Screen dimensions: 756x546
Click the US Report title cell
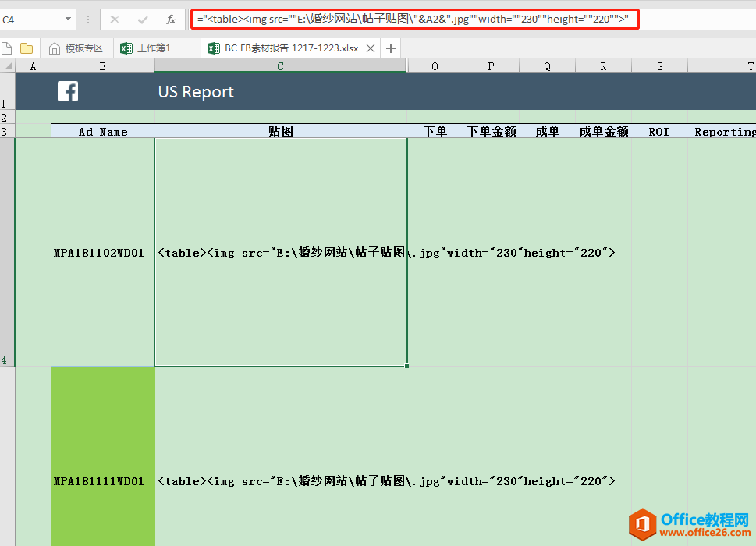click(x=196, y=91)
